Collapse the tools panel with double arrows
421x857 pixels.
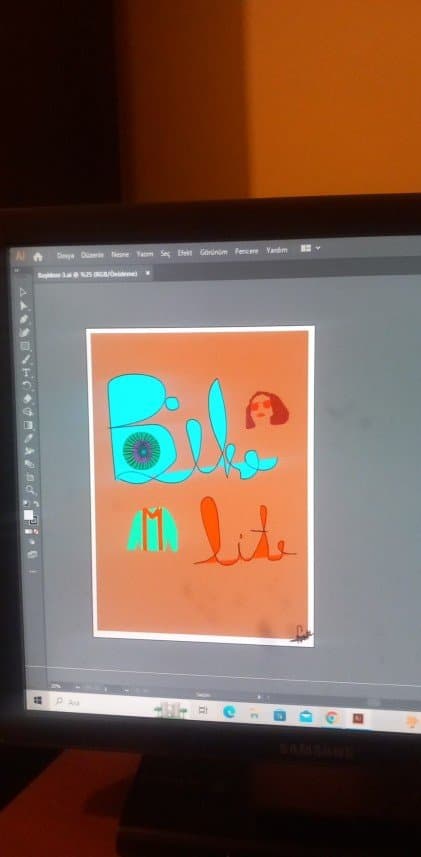(x=16, y=270)
